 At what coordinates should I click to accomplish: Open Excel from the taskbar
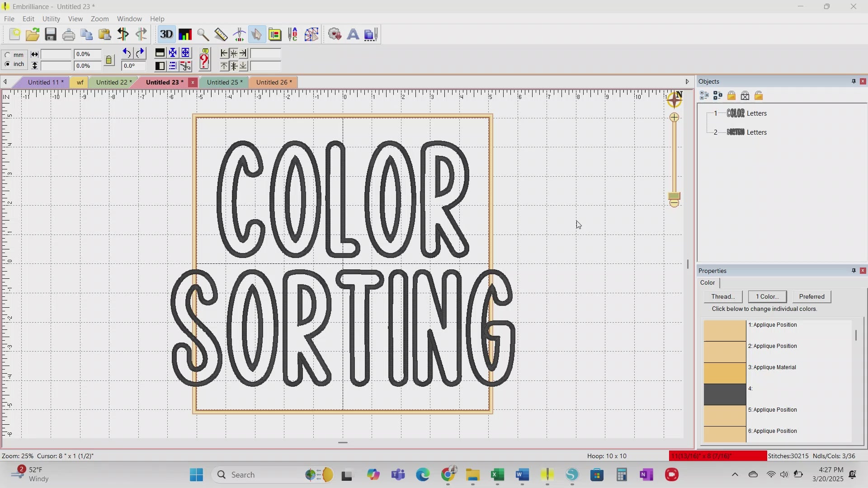(497, 475)
